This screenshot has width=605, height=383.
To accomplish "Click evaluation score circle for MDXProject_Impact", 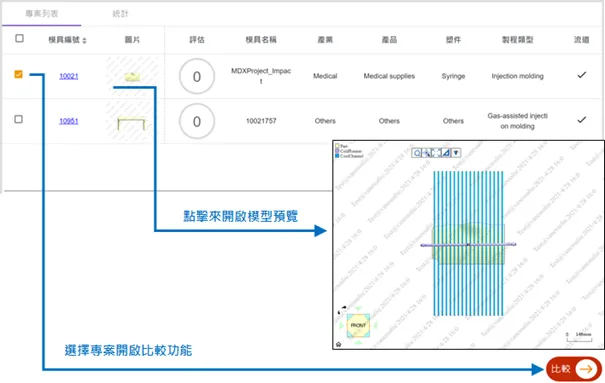I will pyautogui.click(x=197, y=76).
